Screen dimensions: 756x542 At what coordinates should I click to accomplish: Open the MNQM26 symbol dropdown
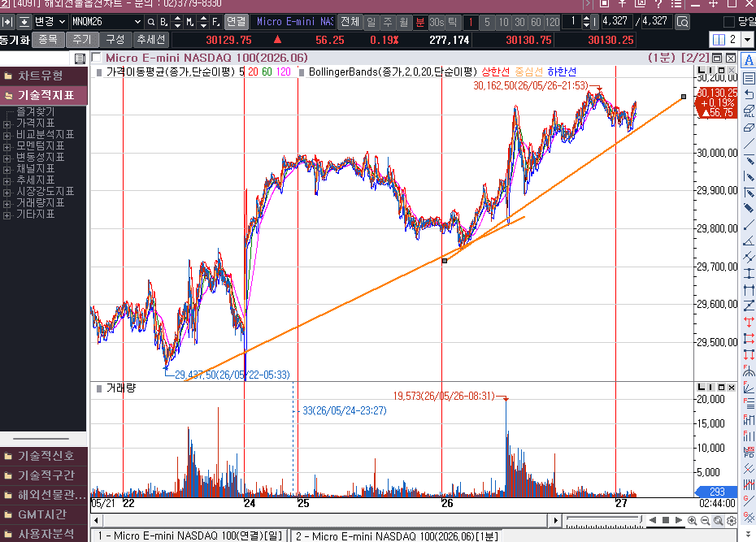[x=137, y=22]
